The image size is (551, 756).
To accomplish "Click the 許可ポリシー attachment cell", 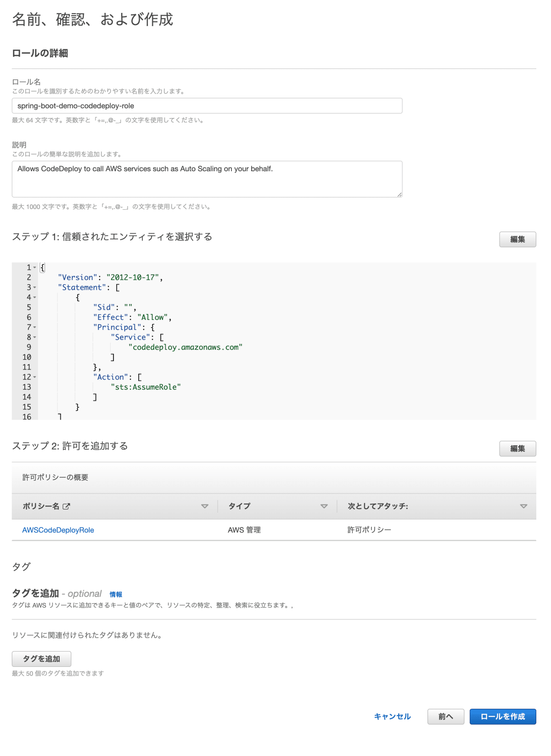I will [x=370, y=530].
